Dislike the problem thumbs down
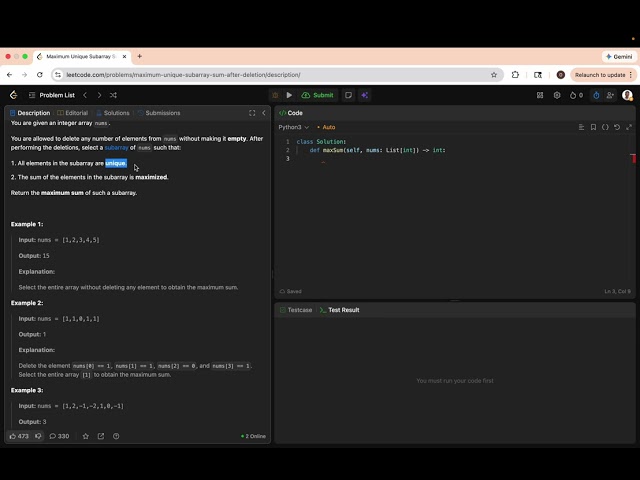The height and width of the screenshot is (480, 640). tap(38, 436)
